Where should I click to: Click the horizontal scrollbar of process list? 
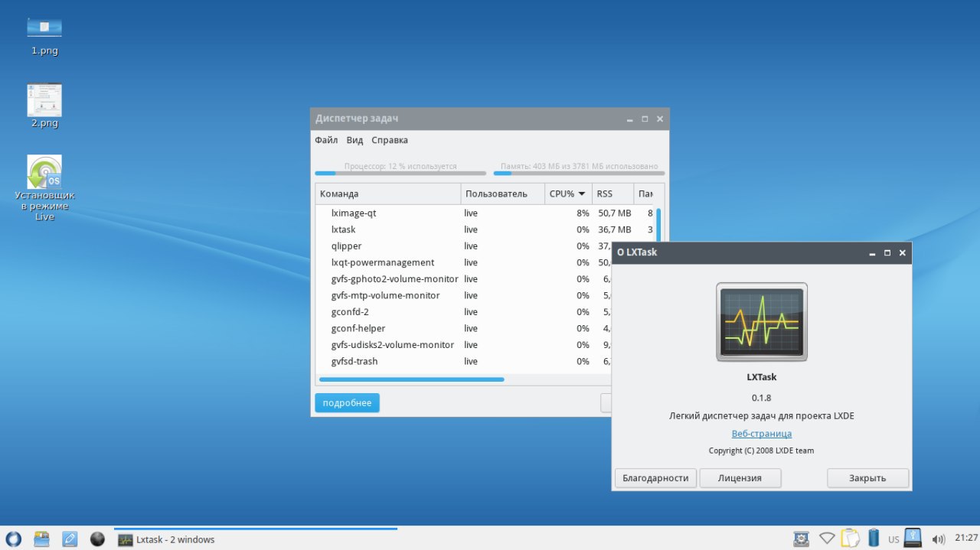(412, 379)
